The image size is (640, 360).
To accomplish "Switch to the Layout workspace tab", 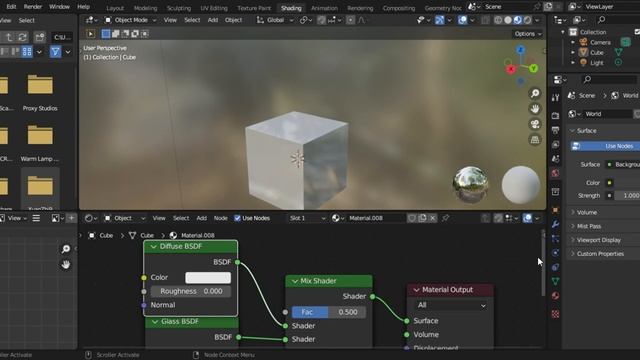I will [115, 8].
